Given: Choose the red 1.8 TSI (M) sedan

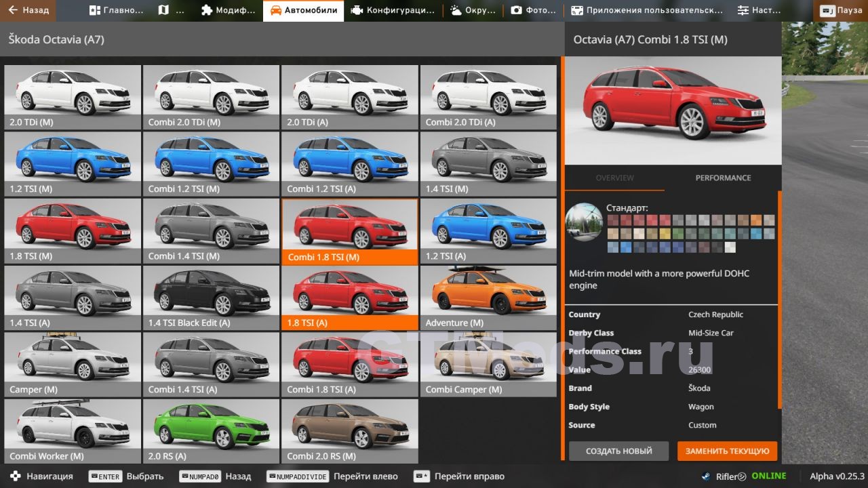Looking at the screenshot, I should (73, 230).
